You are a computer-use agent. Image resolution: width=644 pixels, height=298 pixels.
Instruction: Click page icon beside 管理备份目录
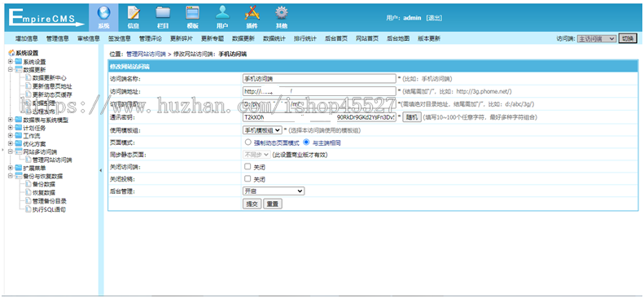pyautogui.click(x=28, y=201)
